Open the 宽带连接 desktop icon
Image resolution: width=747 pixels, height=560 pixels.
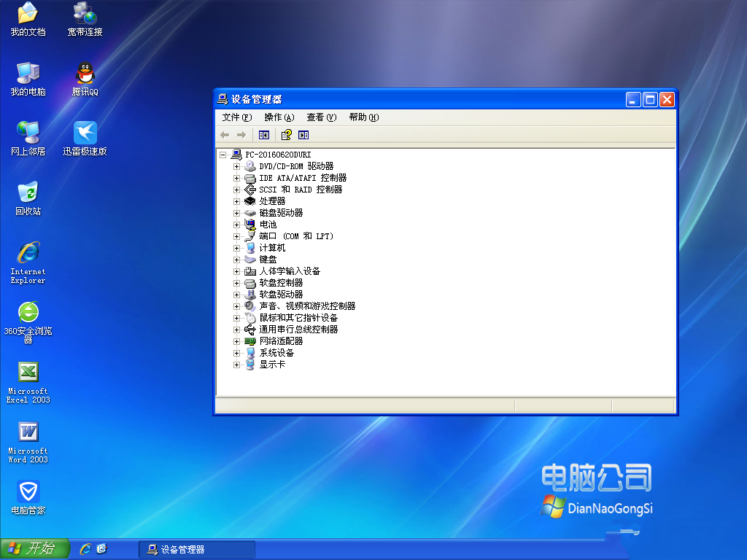pyautogui.click(x=85, y=19)
